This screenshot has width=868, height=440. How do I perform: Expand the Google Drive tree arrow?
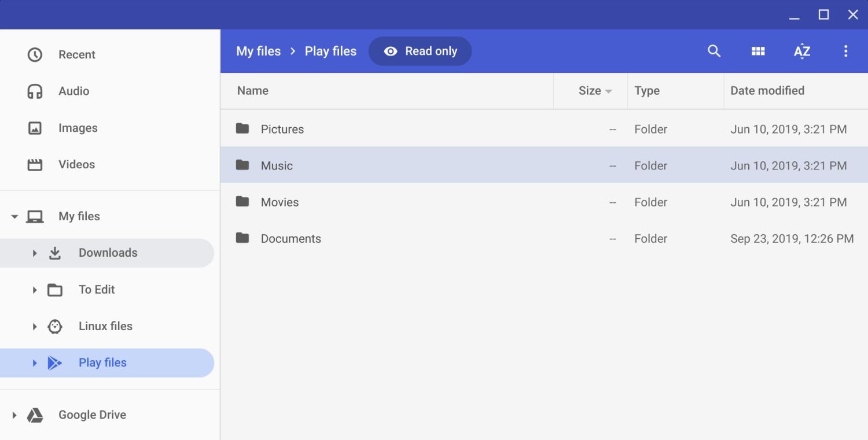(14, 415)
